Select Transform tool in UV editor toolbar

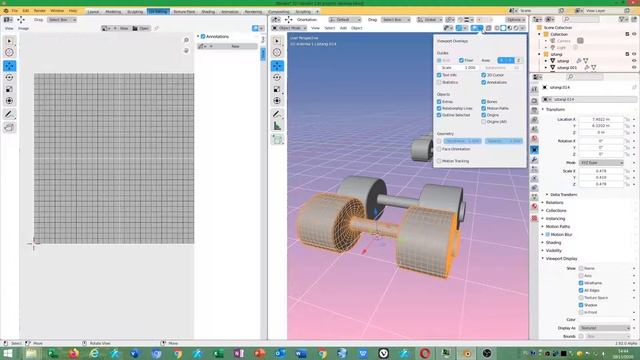[x=9, y=101]
